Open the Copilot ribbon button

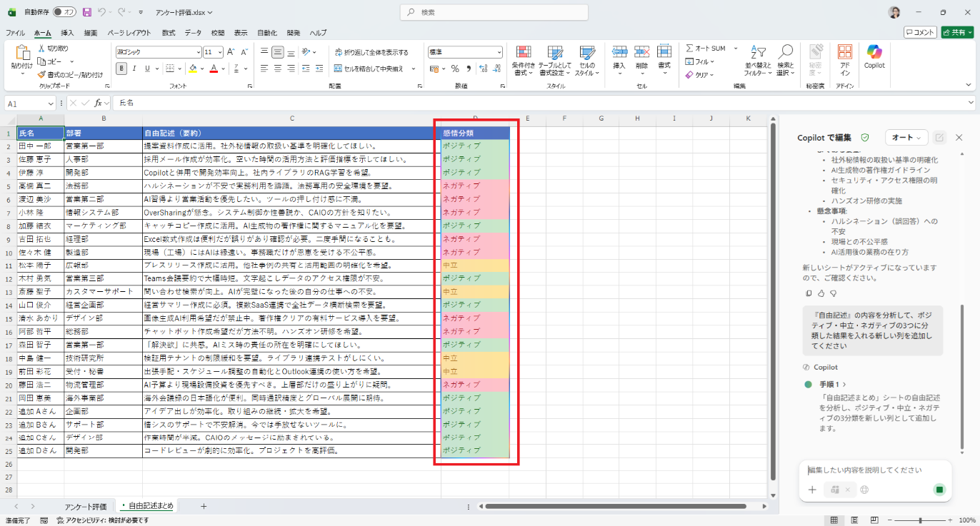click(x=874, y=56)
